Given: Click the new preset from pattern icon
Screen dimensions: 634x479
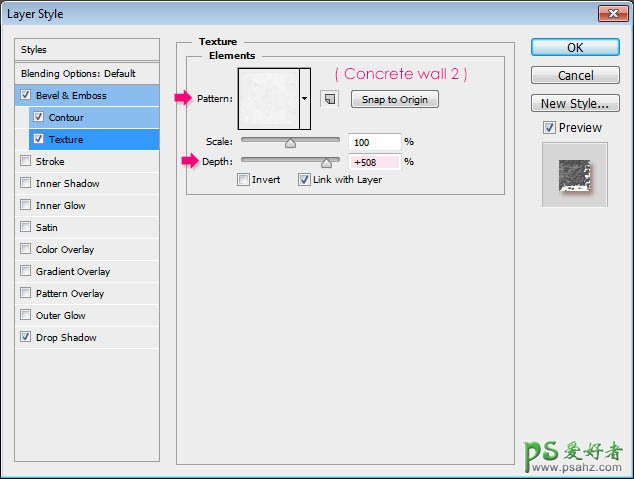Looking at the screenshot, I should click(x=329, y=99).
